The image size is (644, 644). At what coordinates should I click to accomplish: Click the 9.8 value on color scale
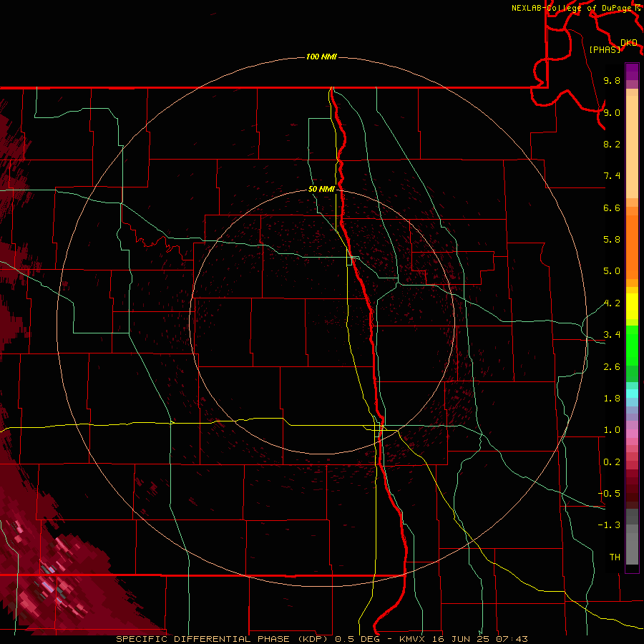(612, 81)
